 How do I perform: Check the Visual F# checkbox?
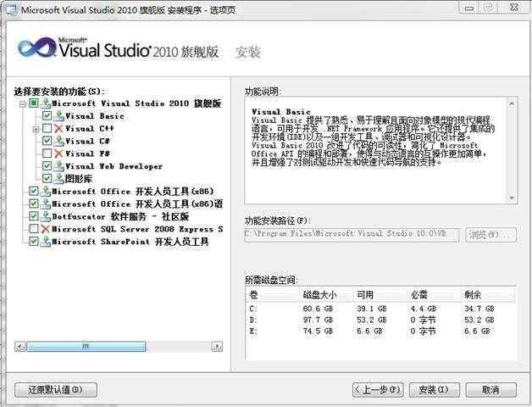click(47, 153)
